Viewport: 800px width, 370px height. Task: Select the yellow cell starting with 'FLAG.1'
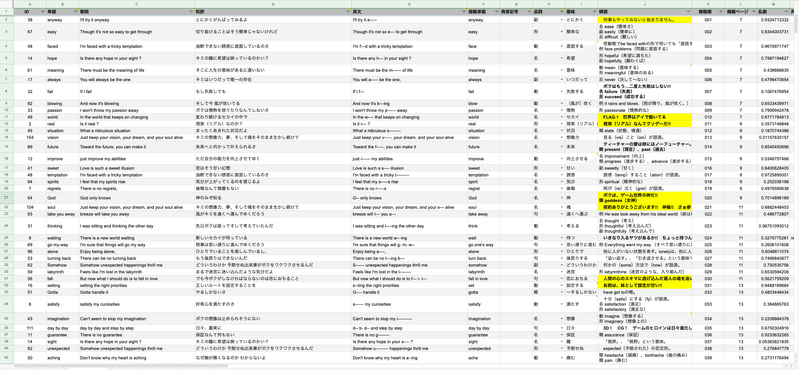[645, 117]
